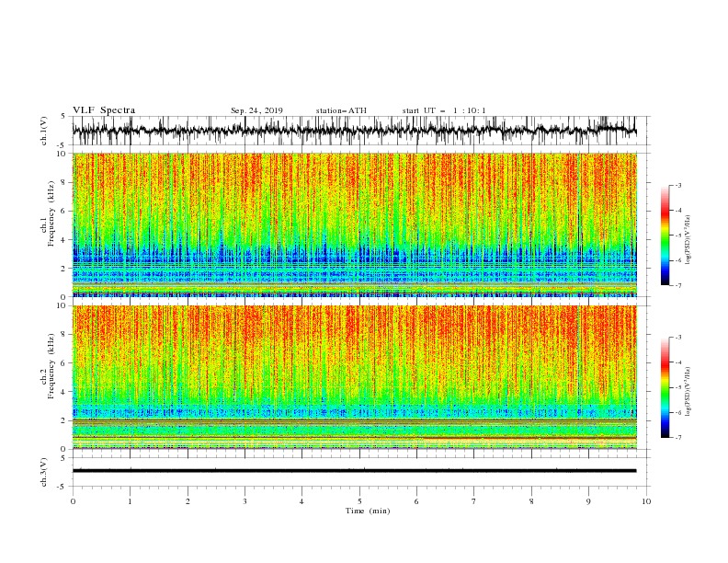Screen dimensions: 728x563
Task: Click the 'start UT = 1:10:1' label
Action: [444, 110]
